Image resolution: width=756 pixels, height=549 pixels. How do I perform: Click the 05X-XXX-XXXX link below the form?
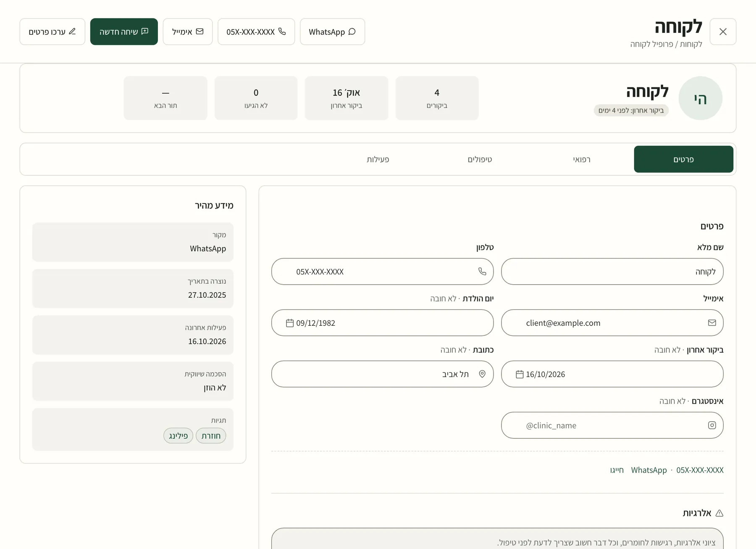point(700,470)
